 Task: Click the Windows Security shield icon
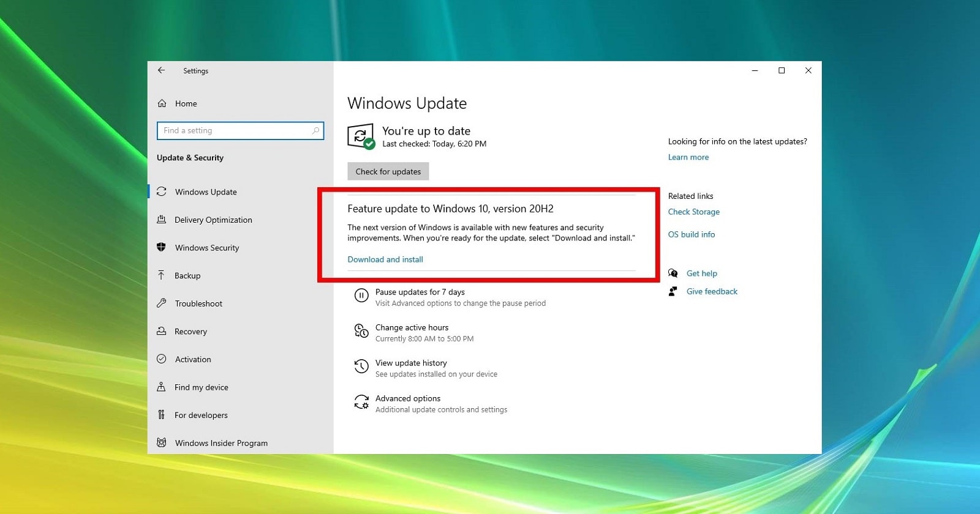pyautogui.click(x=162, y=247)
